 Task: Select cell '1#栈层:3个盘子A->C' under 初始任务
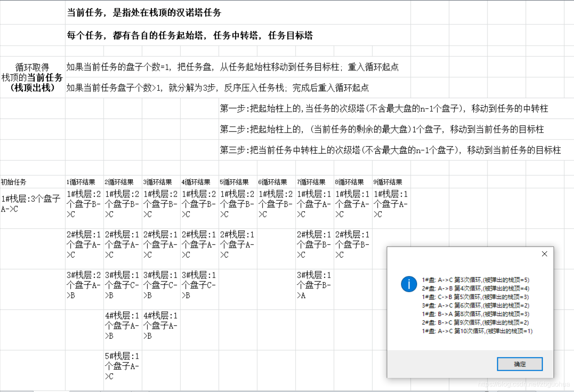pyautogui.click(x=32, y=208)
